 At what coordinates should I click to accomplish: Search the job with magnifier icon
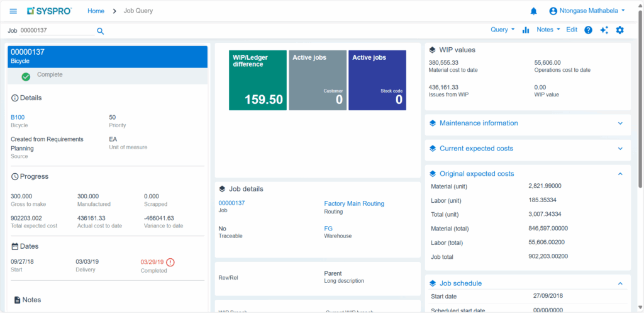click(x=100, y=31)
